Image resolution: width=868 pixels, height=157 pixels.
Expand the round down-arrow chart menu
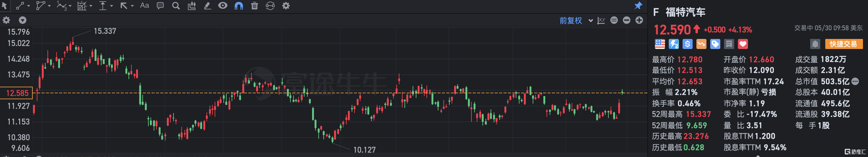point(23,20)
